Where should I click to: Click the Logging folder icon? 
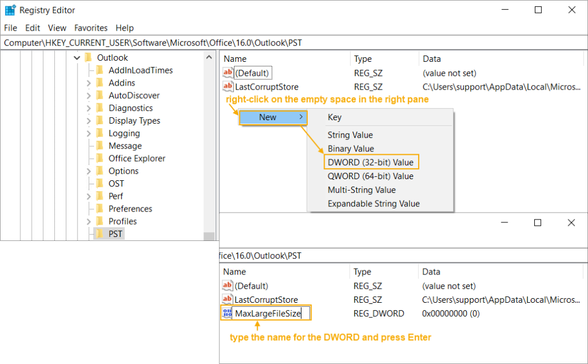tap(100, 133)
